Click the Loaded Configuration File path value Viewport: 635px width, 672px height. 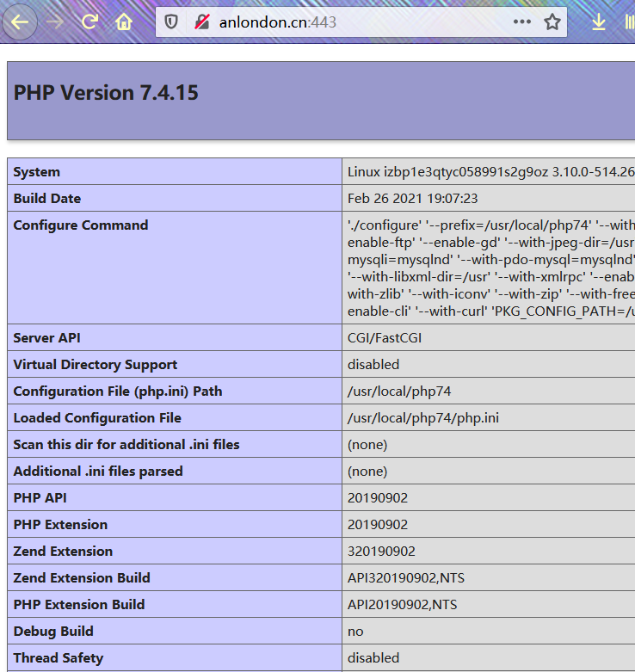click(x=422, y=418)
